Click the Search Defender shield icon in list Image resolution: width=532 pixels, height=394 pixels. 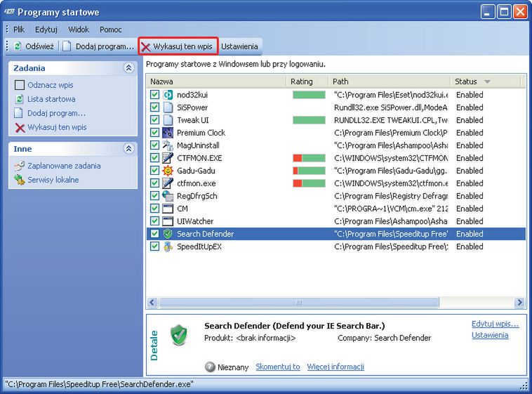click(168, 234)
